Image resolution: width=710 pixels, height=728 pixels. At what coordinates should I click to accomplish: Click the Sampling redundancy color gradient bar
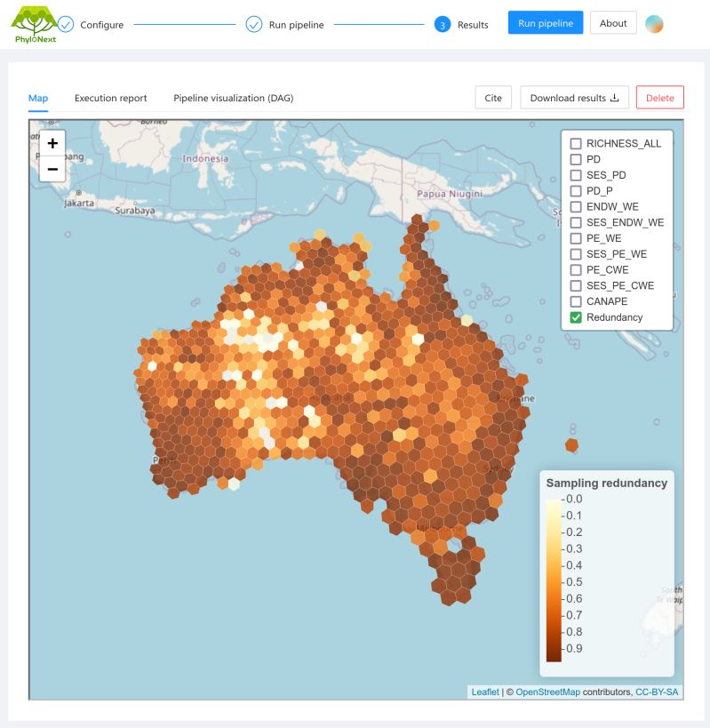554,580
